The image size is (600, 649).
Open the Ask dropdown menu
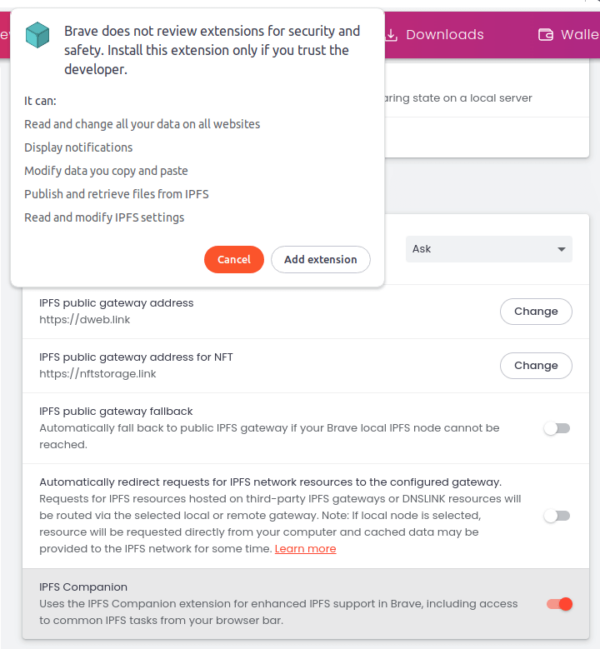(x=489, y=249)
